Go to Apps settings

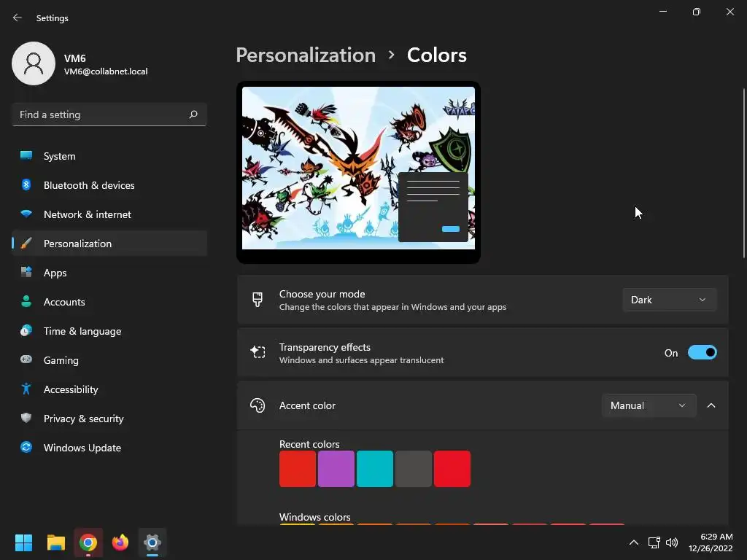(x=109, y=273)
